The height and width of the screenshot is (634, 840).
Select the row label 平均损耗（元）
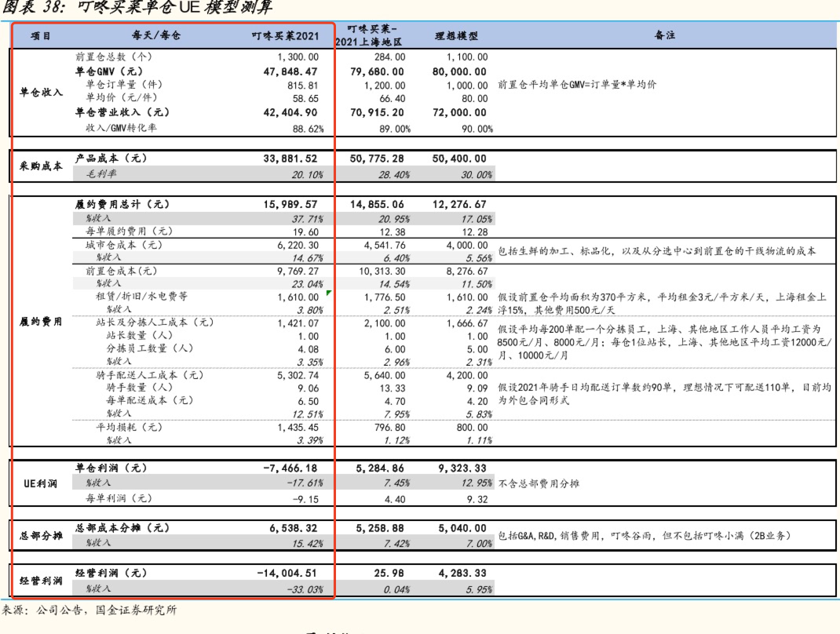pyautogui.click(x=129, y=428)
